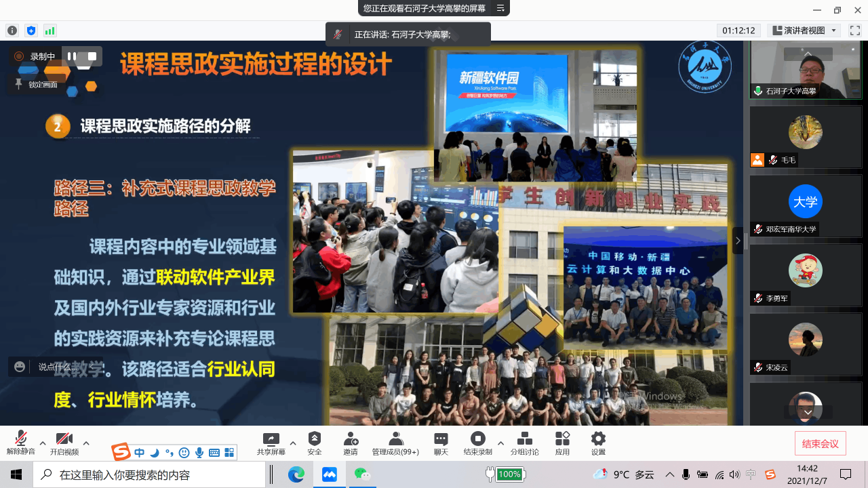Open the 聊天 chat window
Screen dimensions: 868x488
coord(441,439)
